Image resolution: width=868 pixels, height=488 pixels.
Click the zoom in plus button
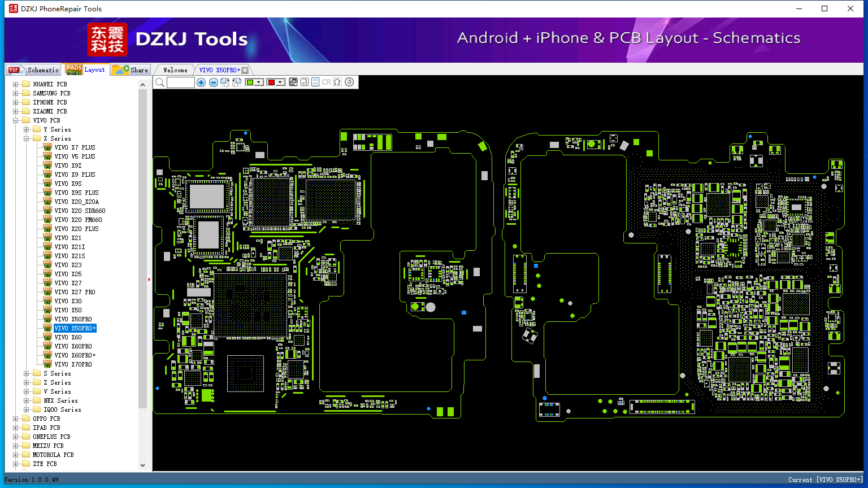pos(201,82)
